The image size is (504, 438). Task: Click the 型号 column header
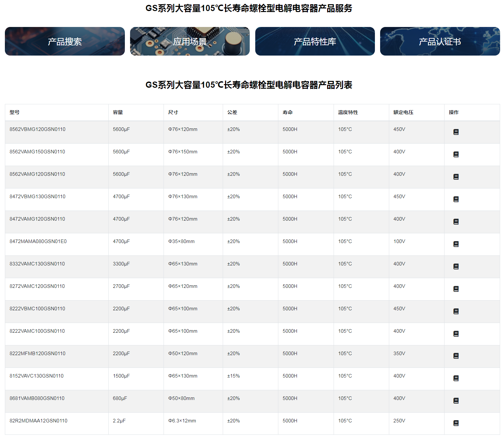click(15, 112)
